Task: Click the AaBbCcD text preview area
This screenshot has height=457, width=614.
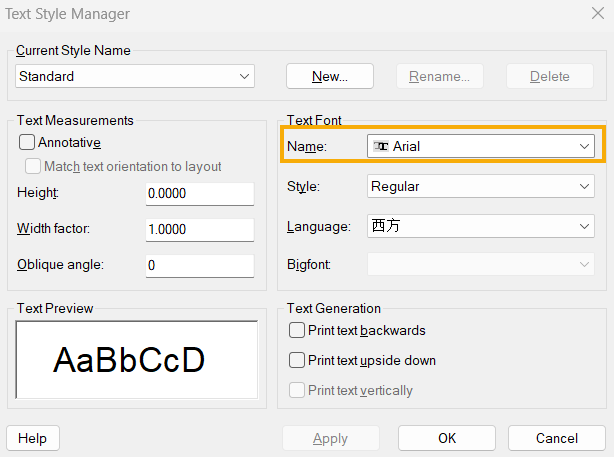Action: click(137, 359)
